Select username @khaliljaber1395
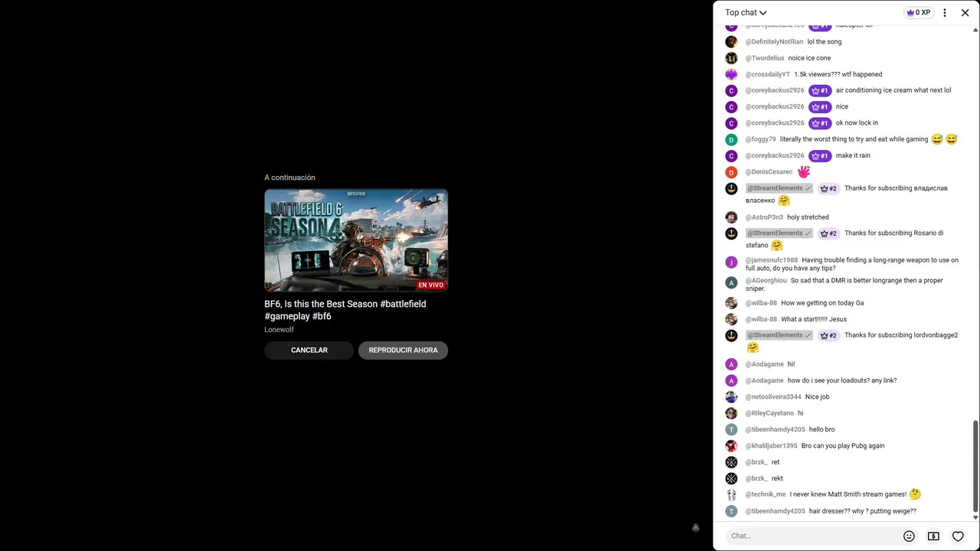This screenshot has width=980, height=551. point(772,446)
